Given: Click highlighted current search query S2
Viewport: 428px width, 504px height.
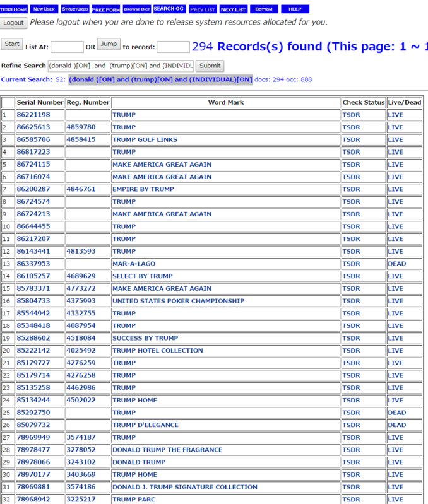Looking at the screenshot, I should click(160, 79).
